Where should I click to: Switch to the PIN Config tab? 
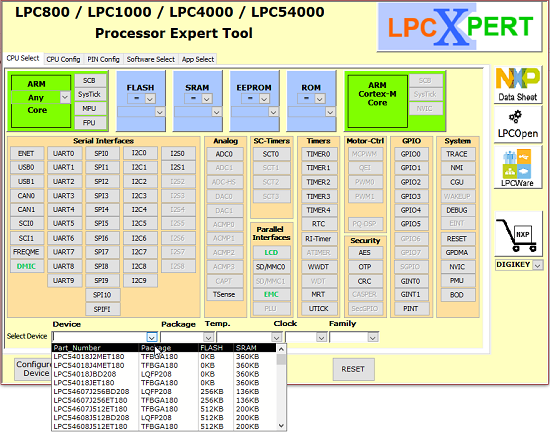(x=103, y=59)
